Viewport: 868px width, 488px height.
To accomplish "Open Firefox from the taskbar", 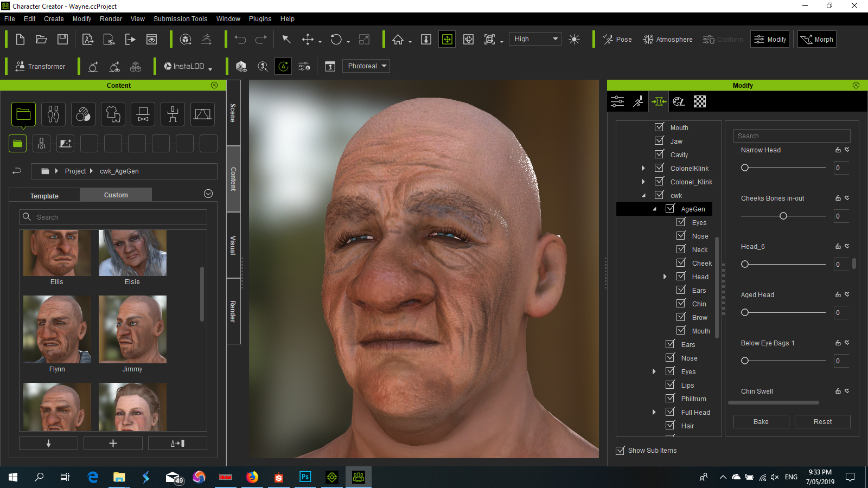I will (x=252, y=477).
